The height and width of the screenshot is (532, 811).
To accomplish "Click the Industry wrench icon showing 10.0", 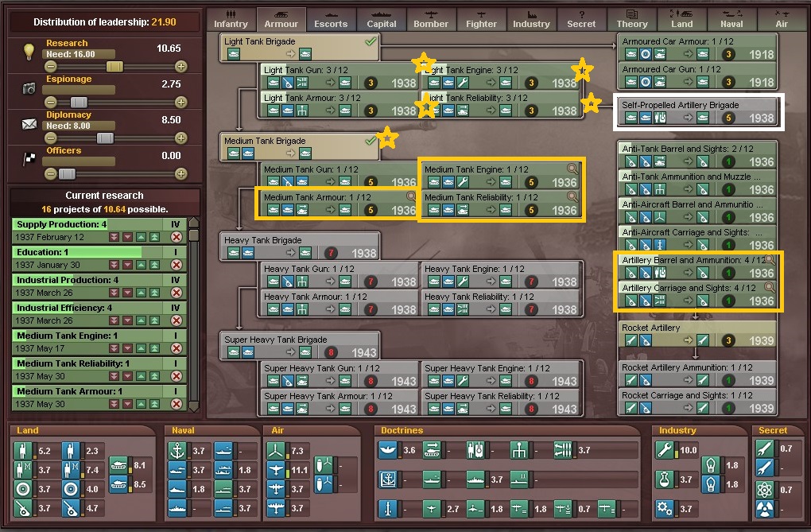I will [664, 450].
